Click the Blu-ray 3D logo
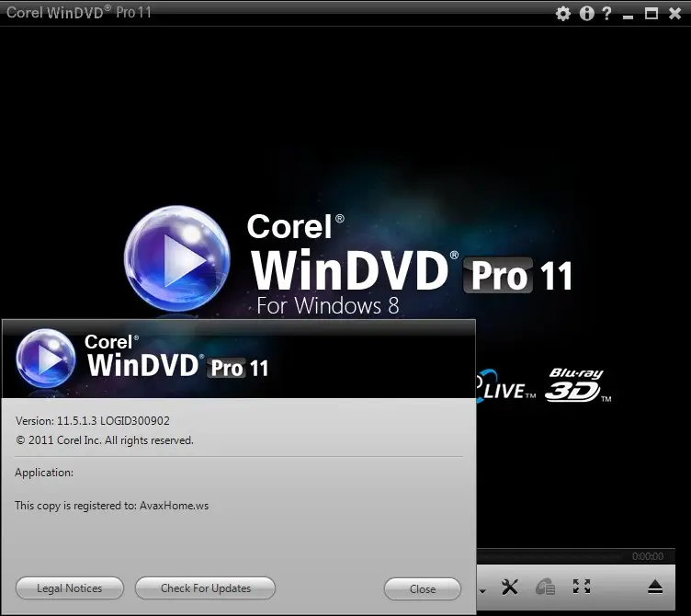This screenshot has height=616, width=691. [577, 385]
